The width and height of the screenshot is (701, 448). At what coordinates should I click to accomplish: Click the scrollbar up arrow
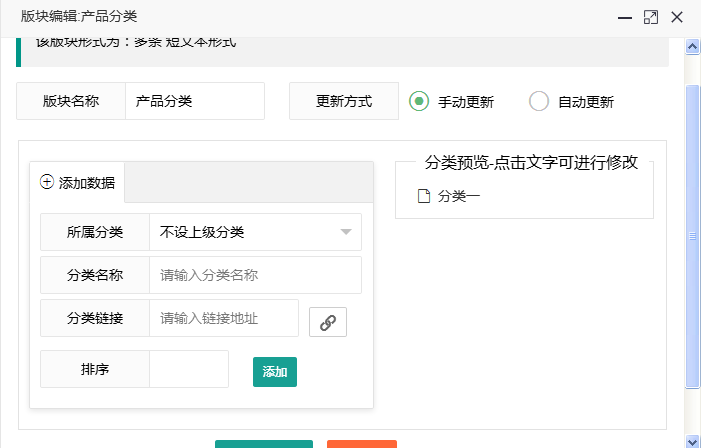pyautogui.click(x=692, y=46)
